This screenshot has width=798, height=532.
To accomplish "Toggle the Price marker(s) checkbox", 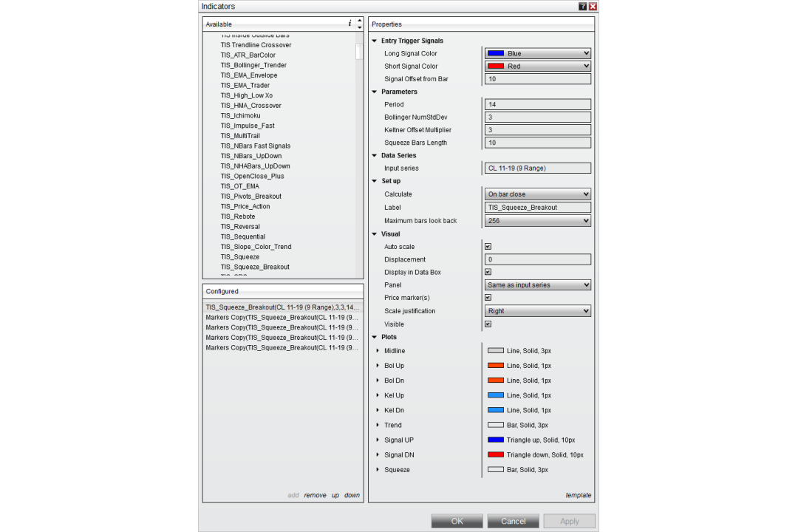I will pos(488,297).
